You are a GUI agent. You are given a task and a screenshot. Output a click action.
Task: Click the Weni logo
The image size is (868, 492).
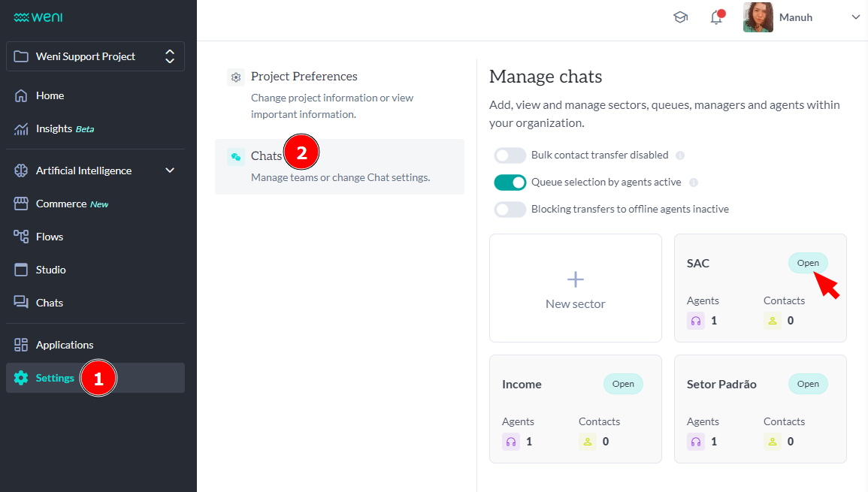(x=36, y=16)
